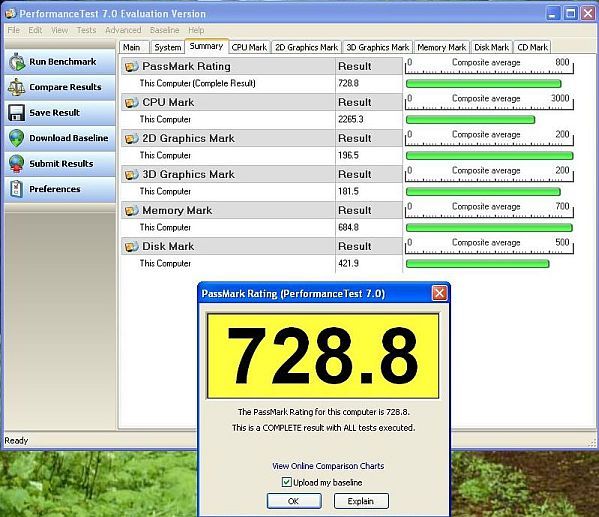
Task: Switch to the System tab
Action: pyautogui.click(x=167, y=47)
